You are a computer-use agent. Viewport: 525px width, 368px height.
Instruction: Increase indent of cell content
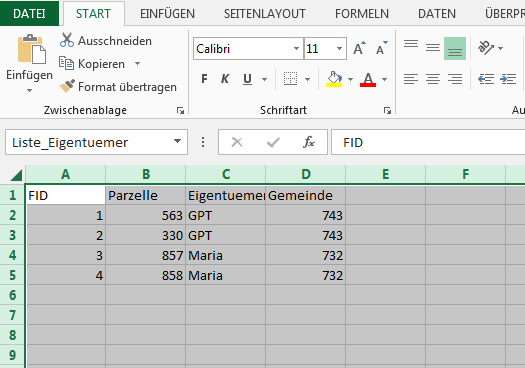point(508,79)
